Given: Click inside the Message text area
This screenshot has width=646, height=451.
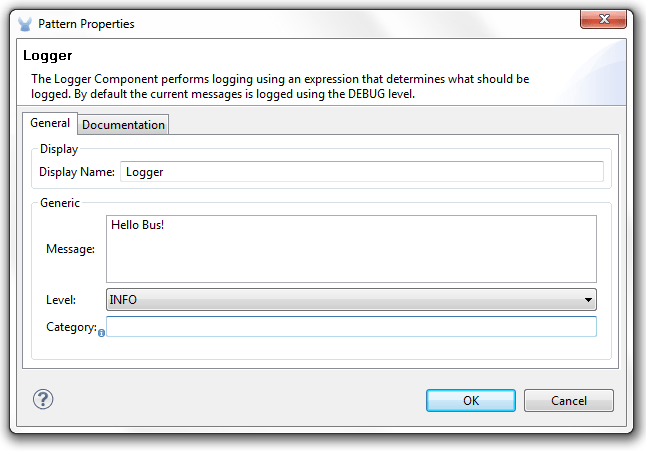Looking at the screenshot, I should pos(351,248).
